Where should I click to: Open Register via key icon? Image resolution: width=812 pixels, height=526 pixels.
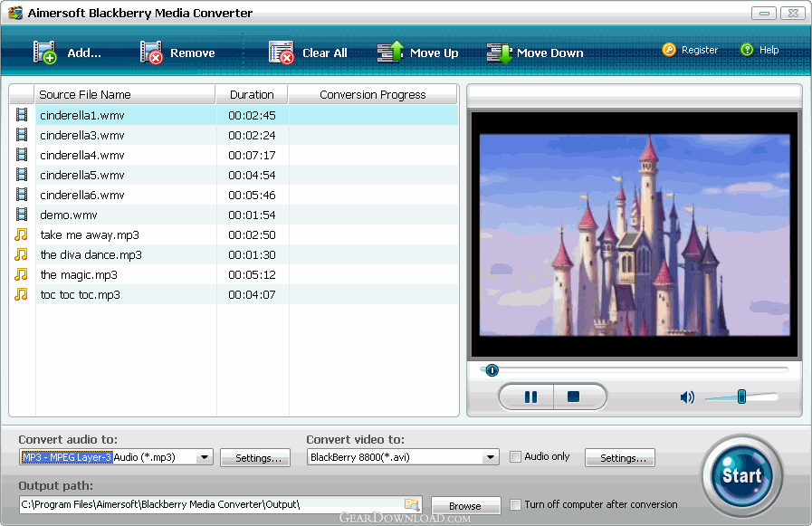coord(669,50)
